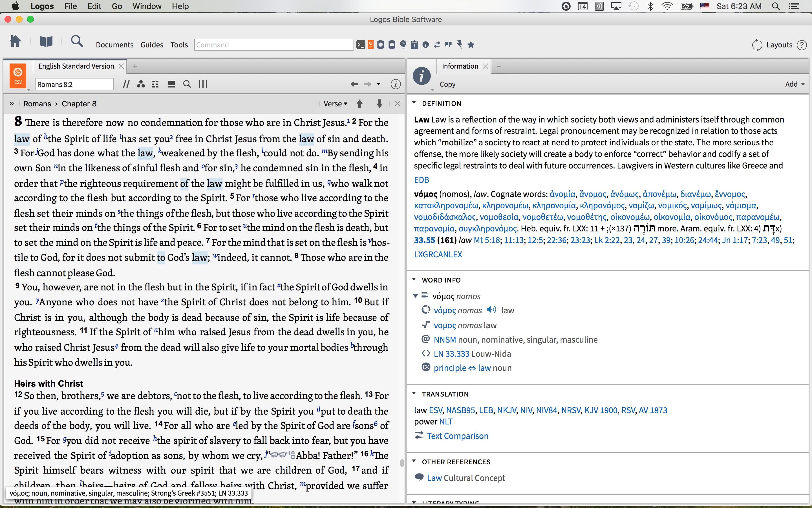Collapse the νόμος nomos word entry
Screen dimensions: 812x508
[x=415, y=296]
